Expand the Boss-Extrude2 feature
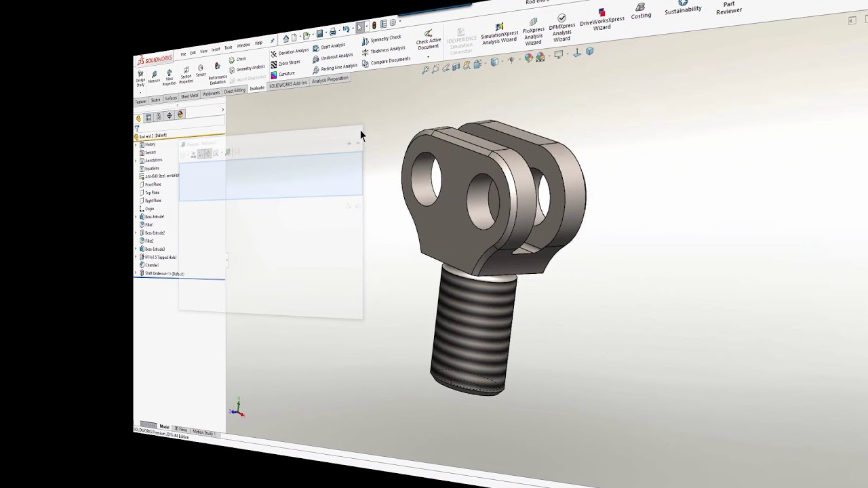The width and height of the screenshot is (868, 488). pyautogui.click(x=136, y=233)
